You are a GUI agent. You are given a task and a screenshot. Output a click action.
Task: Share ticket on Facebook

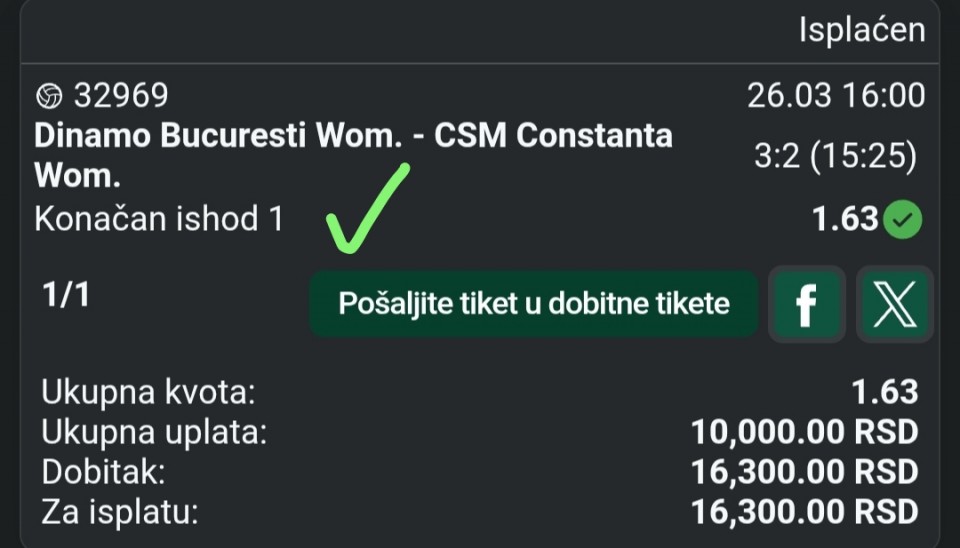point(806,304)
